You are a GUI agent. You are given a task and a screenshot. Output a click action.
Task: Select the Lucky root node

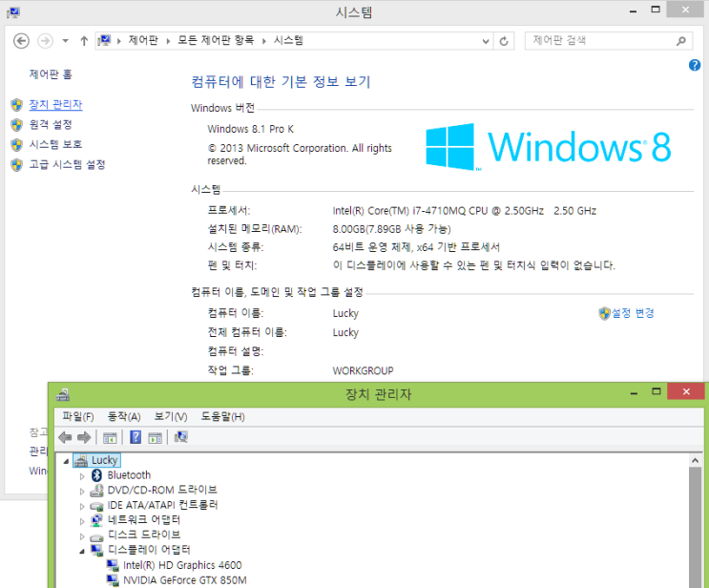[96, 460]
